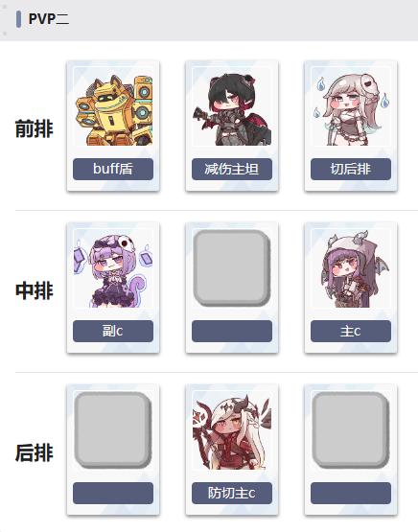Click the 防切主c label
This screenshot has height=532, width=418.
coord(232,493)
